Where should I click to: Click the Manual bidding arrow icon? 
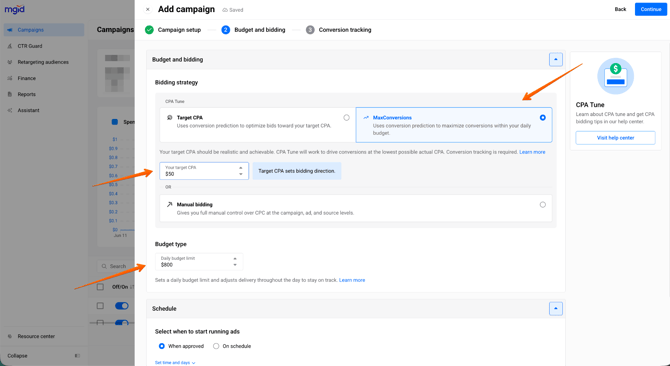170,205
